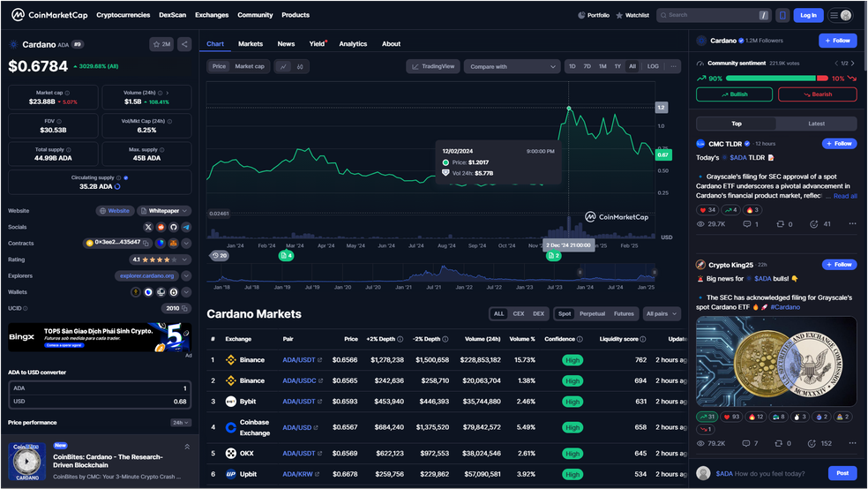This screenshot has width=868, height=489.
Task: Enable LOG scale on chart
Action: [654, 66]
